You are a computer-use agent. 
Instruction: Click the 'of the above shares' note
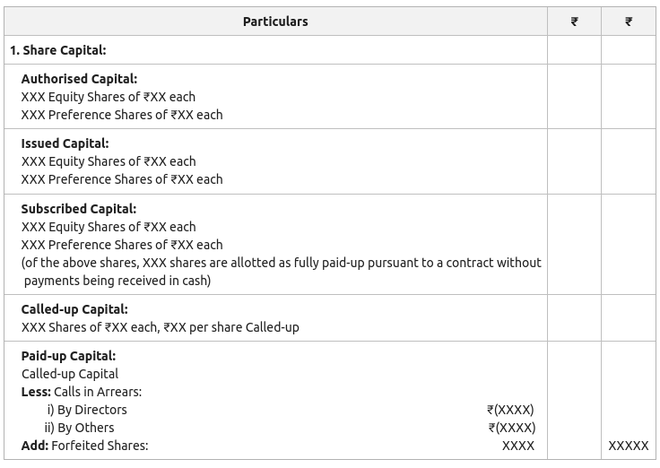click(281, 263)
